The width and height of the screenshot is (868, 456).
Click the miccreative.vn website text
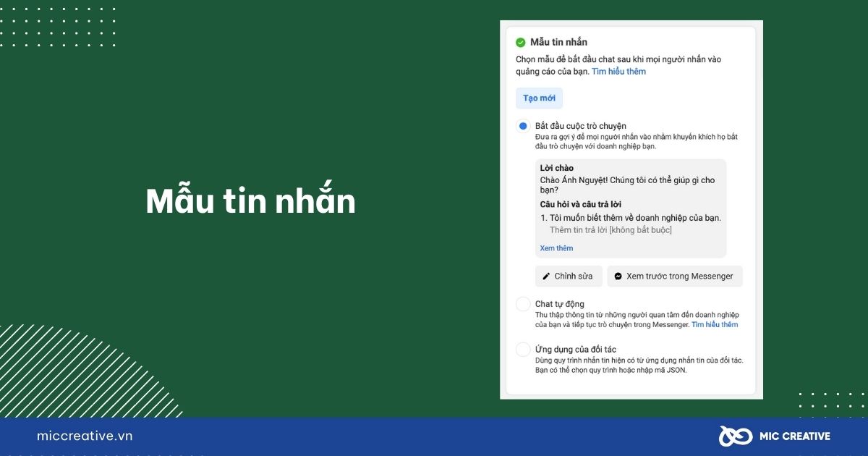click(x=85, y=436)
